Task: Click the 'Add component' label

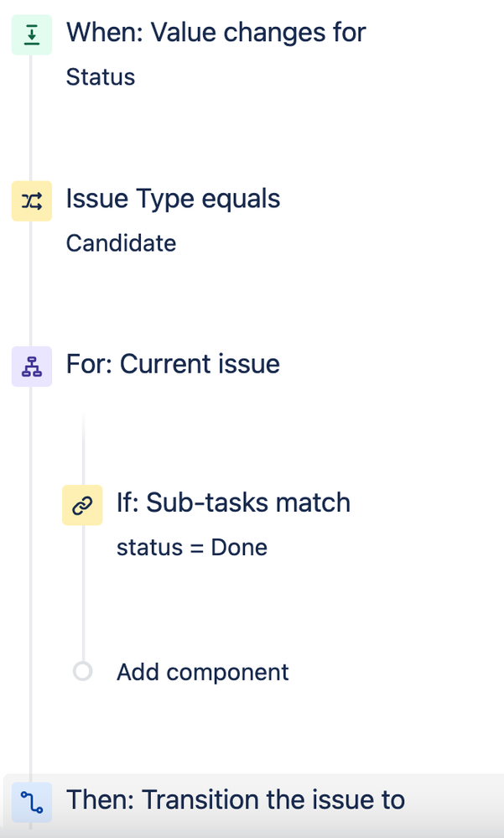Action: tap(202, 672)
